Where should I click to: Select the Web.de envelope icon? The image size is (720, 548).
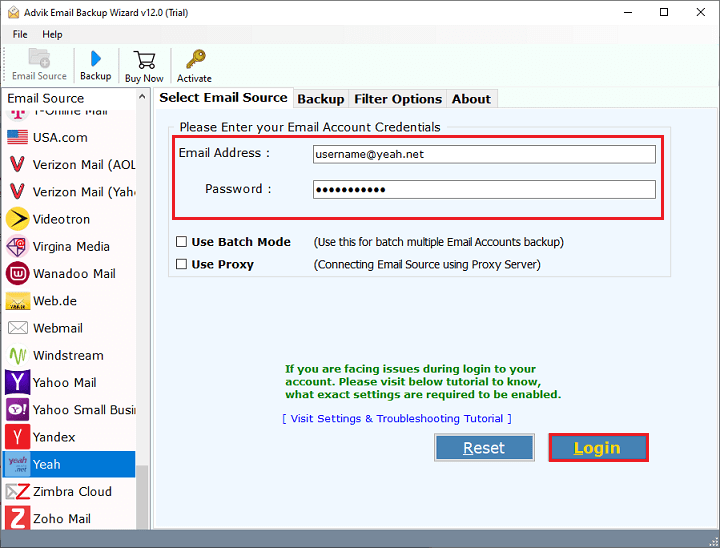pyautogui.click(x=17, y=301)
